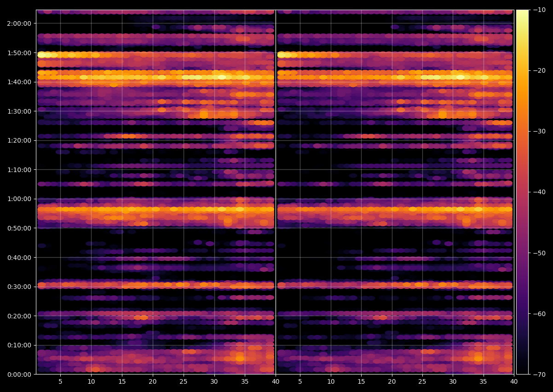Click the 1:30:00 time axis label
Viewport: 553px width, 392px height.
tap(19, 111)
